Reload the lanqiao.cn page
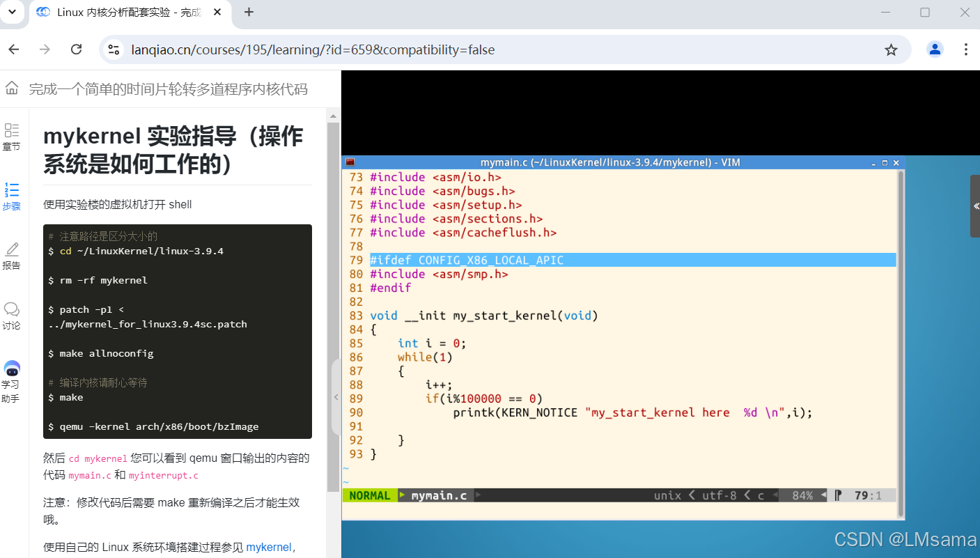Screen dimensions: 980x558 [x=77, y=49]
